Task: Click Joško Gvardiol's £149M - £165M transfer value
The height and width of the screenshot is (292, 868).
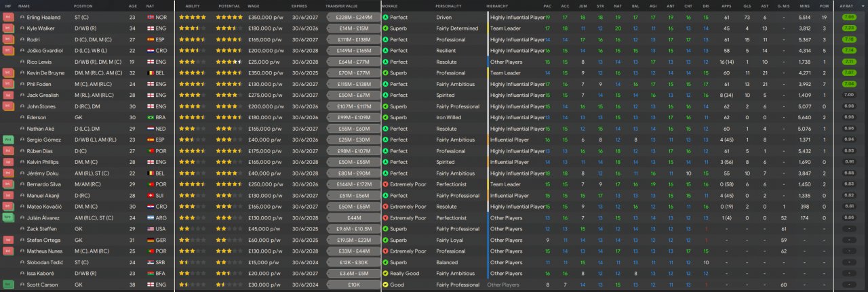Action: pos(353,50)
